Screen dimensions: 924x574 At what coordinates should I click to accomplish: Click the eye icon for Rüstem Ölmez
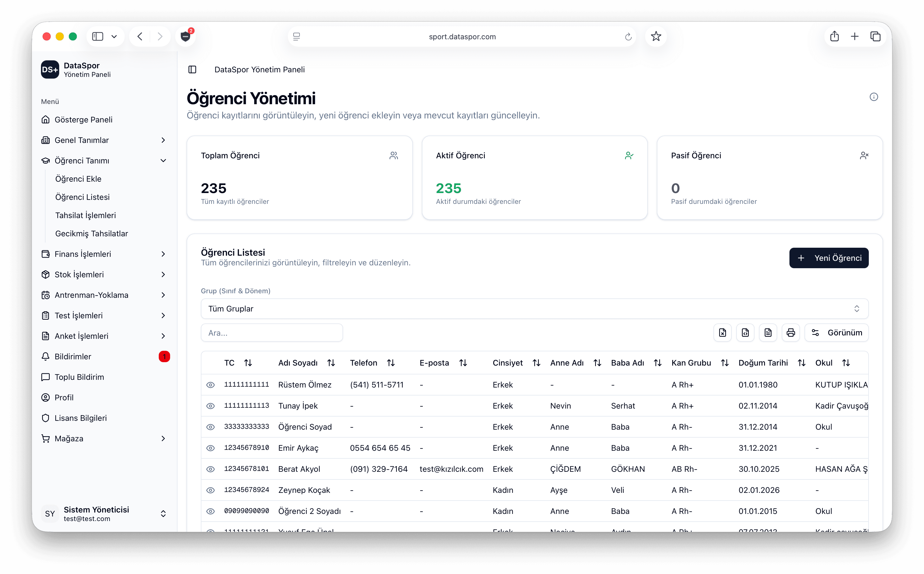coord(211,385)
